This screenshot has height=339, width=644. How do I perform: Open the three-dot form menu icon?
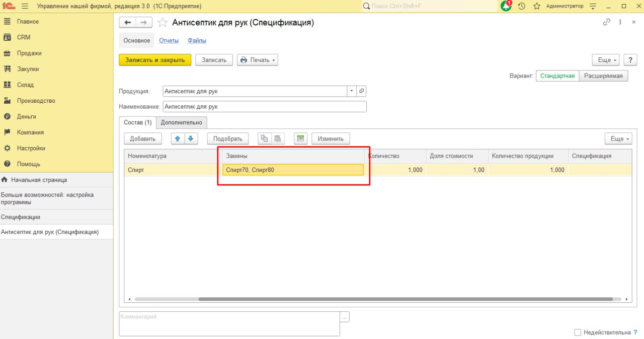[620, 22]
